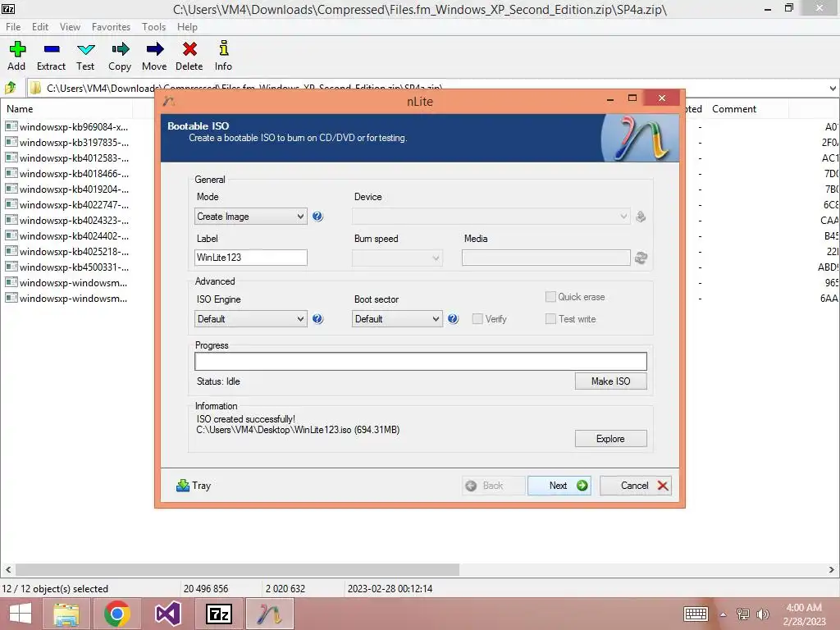Open the ISO Engine dropdown
This screenshot has height=630, width=840.
[x=251, y=319]
